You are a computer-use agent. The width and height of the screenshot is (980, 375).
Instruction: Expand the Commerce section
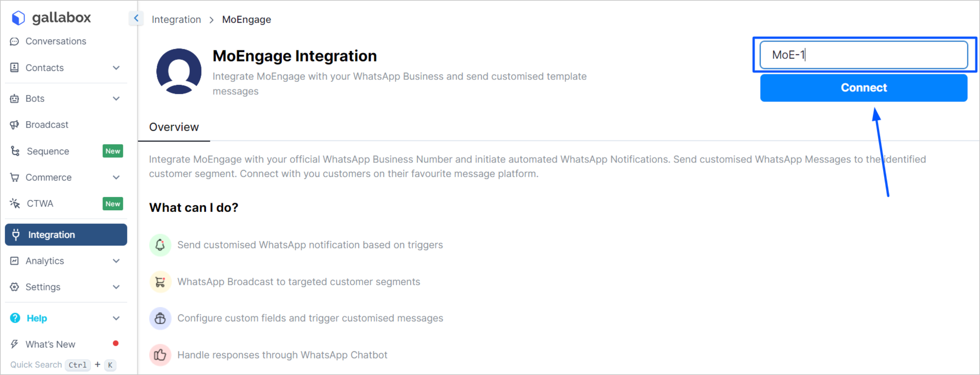pyautogui.click(x=116, y=177)
